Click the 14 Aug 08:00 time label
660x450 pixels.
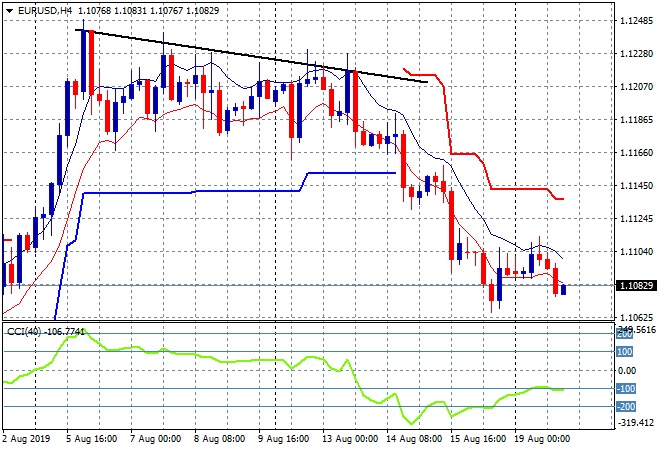[x=414, y=439]
